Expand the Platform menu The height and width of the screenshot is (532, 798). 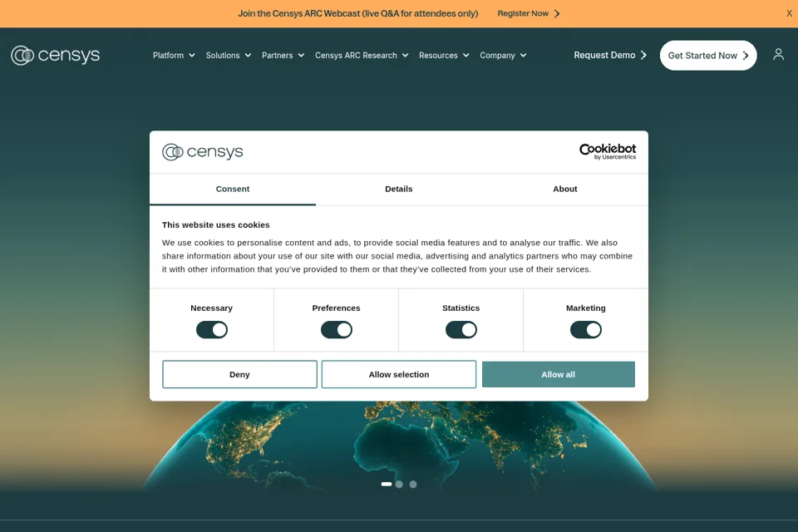tap(174, 55)
